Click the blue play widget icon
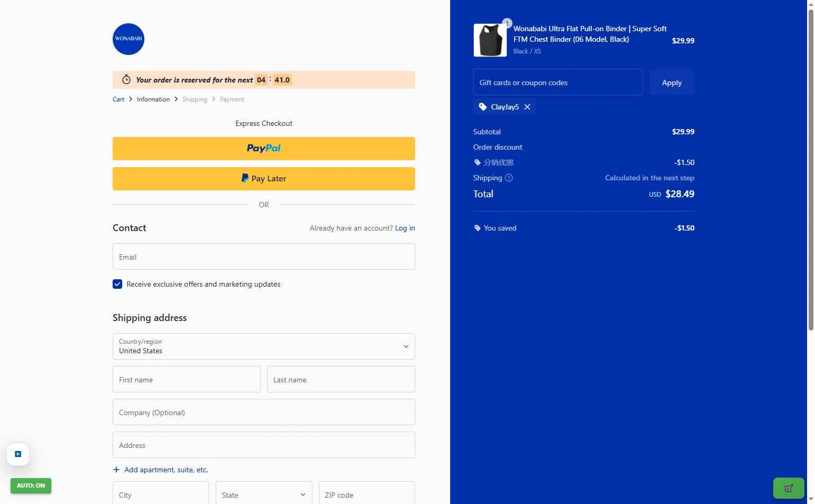The height and width of the screenshot is (504, 815). tap(18, 454)
